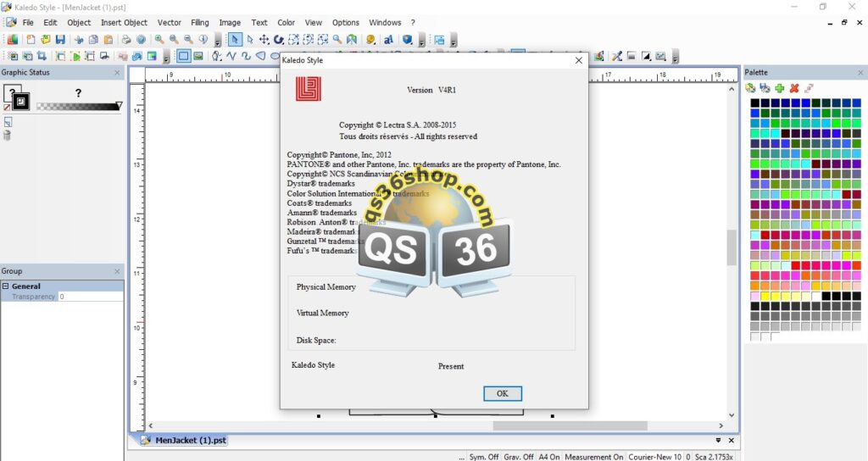Select the Crop tool icon
The height and width of the screenshot is (461, 868).
click(x=42, y=57)
